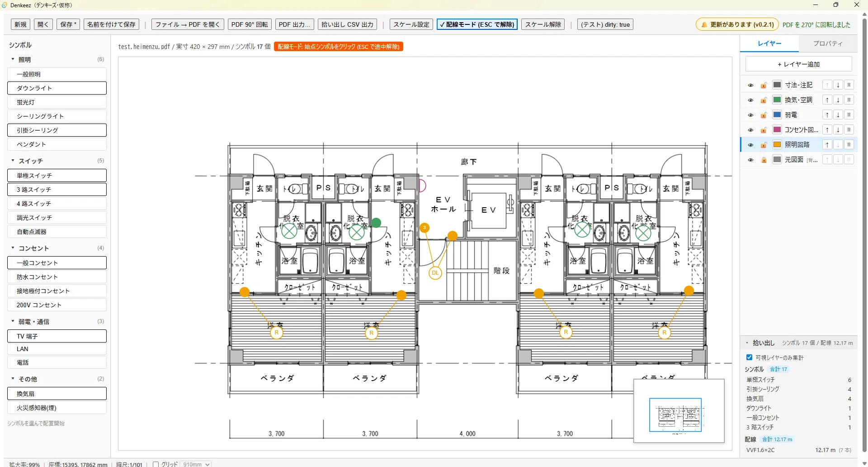Image resolution: width=868 pixels, height=467 pixels.
Task: Move the 寸法・注記 layer down
Action: pos(838,85)
